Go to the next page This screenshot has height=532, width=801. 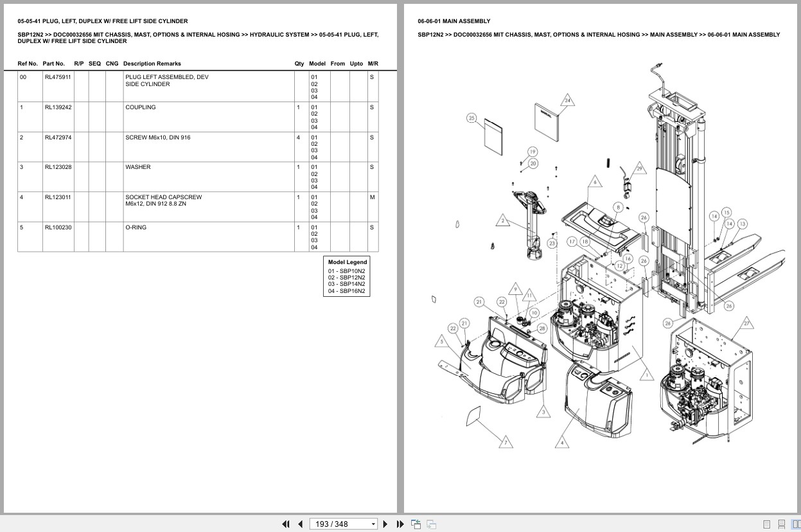point(385,524)
